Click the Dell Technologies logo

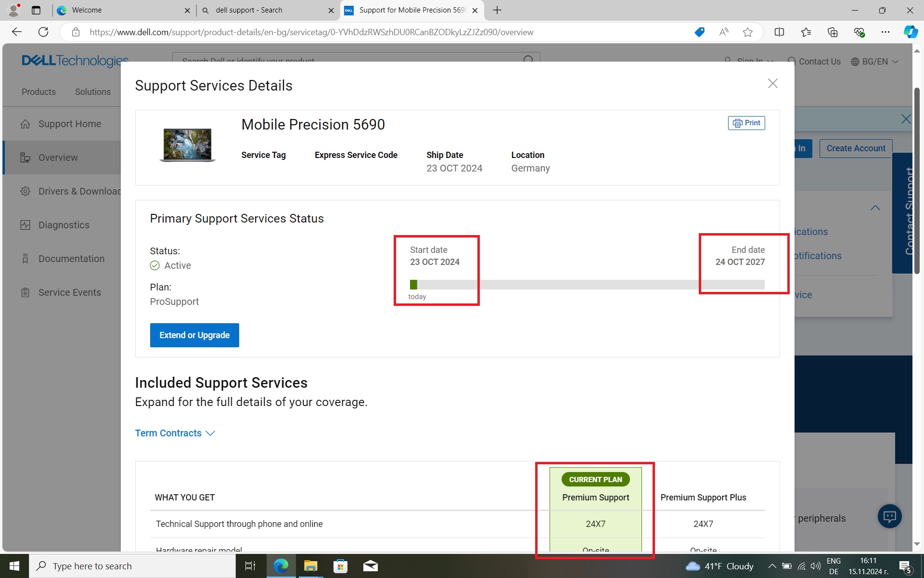coord(75,61)
